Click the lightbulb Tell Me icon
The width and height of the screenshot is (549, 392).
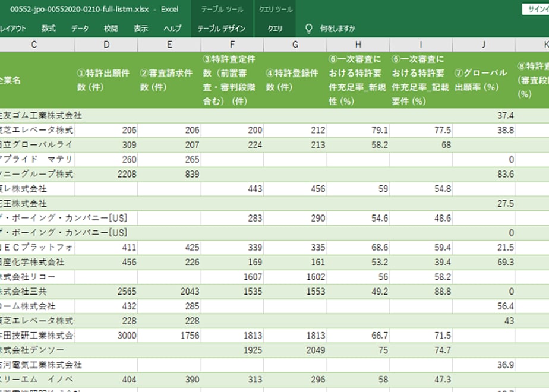(308, 29)
